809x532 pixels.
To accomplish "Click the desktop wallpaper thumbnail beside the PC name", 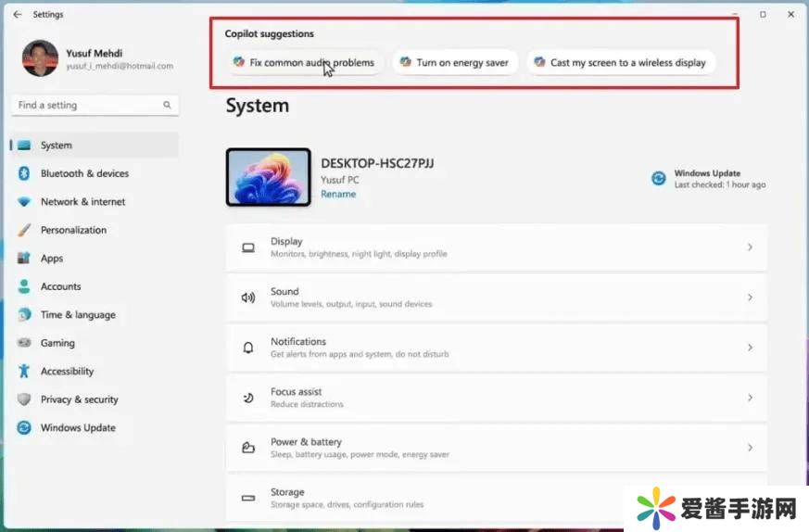I will click(269, 178).
